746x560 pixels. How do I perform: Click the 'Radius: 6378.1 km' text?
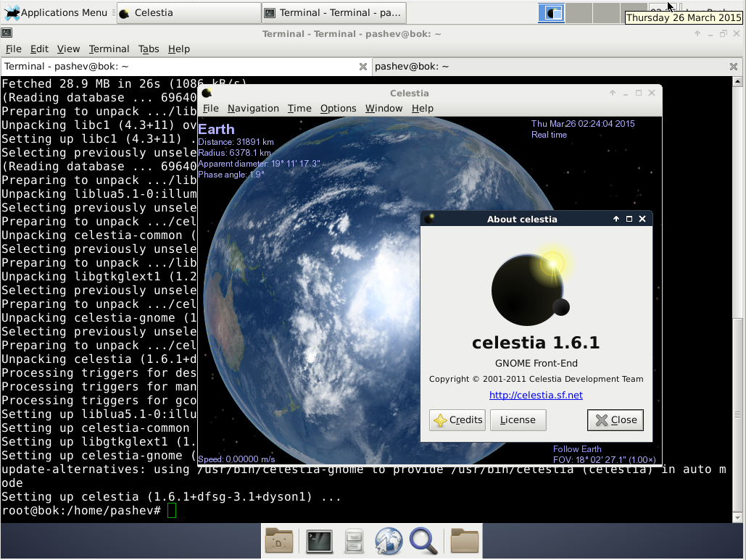coord(235,153)
